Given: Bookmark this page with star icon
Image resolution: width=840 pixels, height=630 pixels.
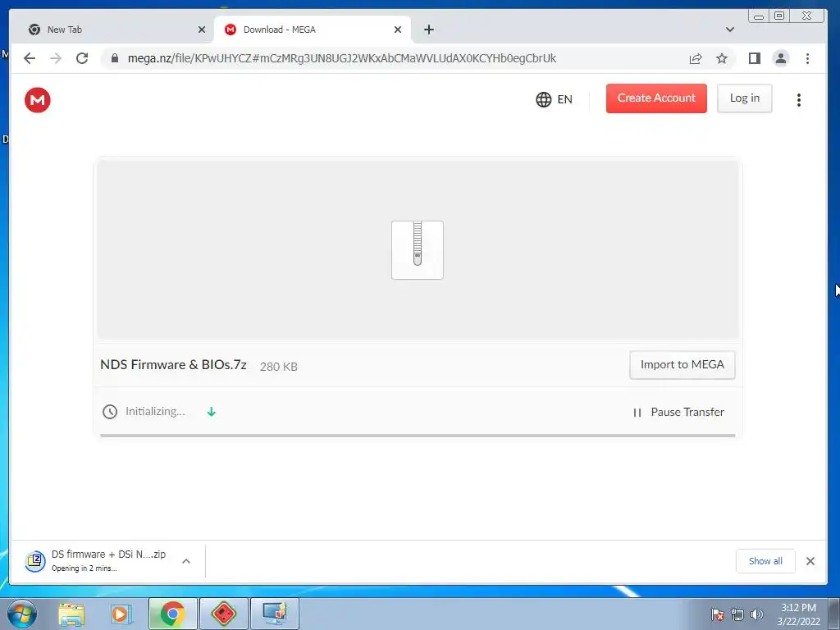Looking at the screenshot, I should coord(722,58).
